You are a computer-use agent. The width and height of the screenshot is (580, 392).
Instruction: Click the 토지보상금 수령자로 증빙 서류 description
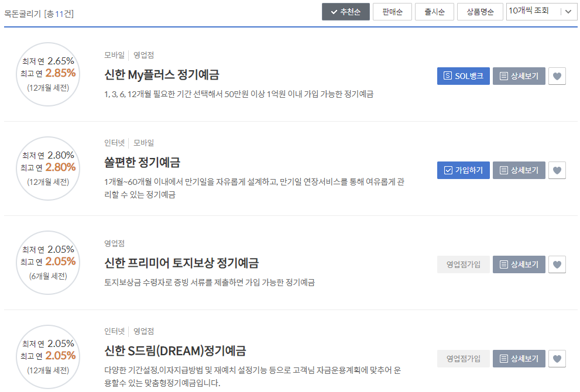(x=210, y=283)
